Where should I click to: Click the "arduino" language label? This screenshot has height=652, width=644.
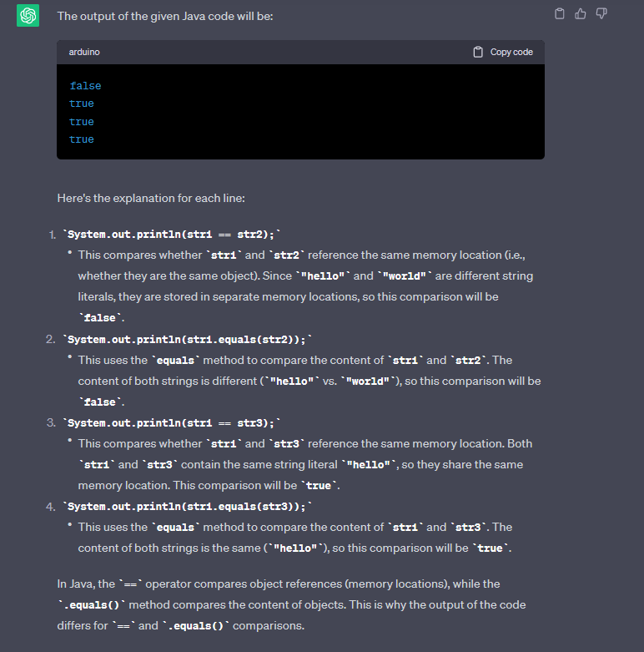pos(84,52)
